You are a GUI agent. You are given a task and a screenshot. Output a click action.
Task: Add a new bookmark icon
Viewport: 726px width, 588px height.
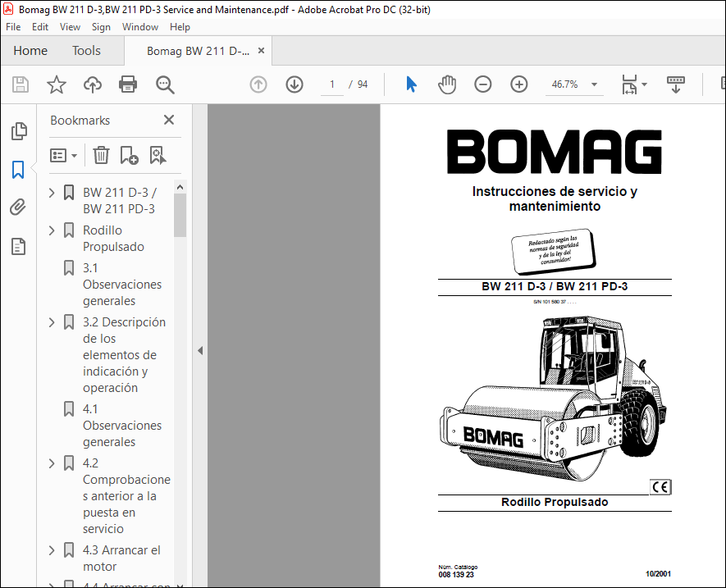tap(129, 155)
